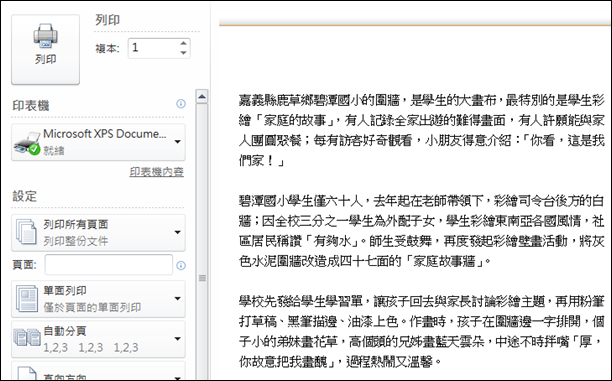Click the 就緒 printer ready status text

(x=53, y=151)
